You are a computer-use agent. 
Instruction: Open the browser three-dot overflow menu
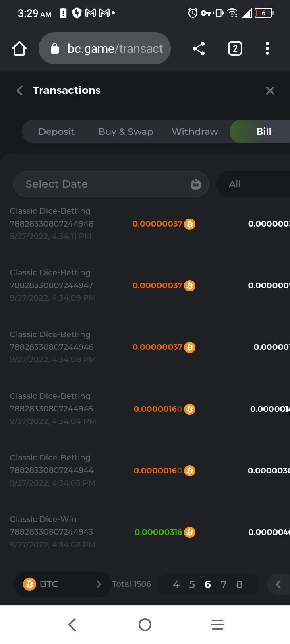point(267,49)
